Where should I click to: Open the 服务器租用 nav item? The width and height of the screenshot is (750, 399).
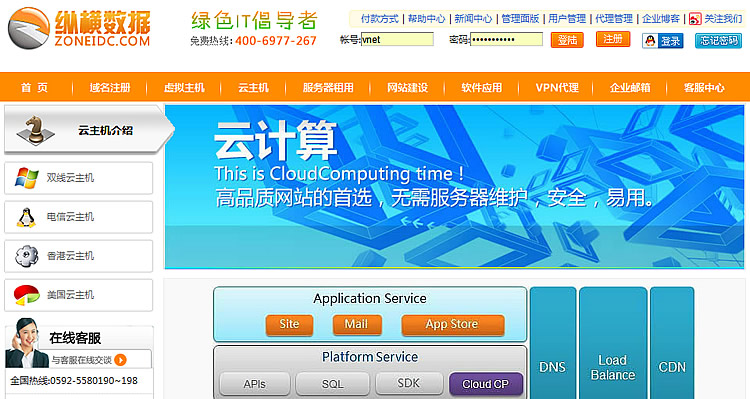tap(328, 88)
